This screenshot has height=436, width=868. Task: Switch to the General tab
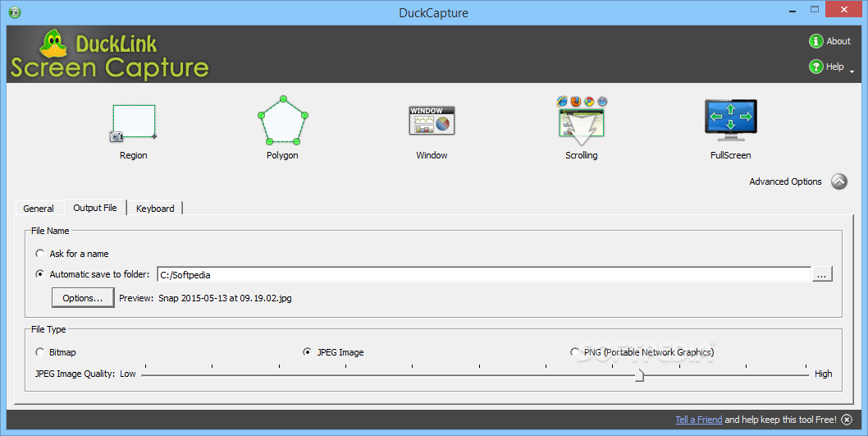pos(39,209)
